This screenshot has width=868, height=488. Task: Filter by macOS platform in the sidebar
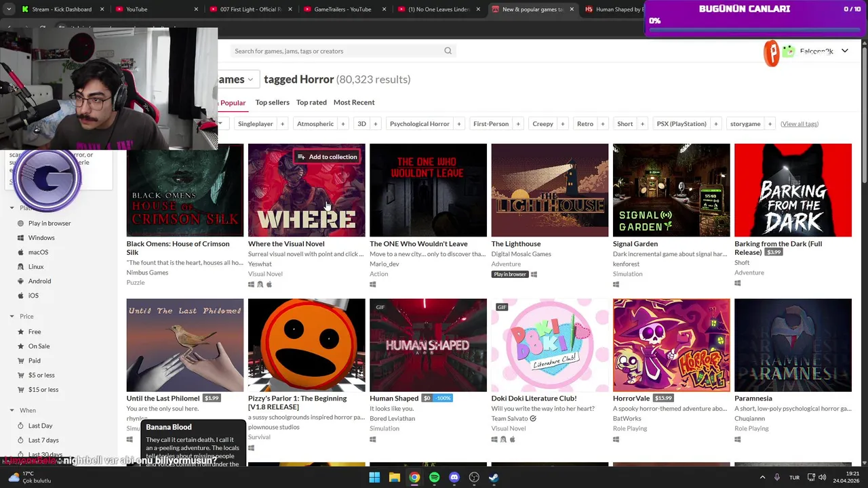[x=38, y=252]
